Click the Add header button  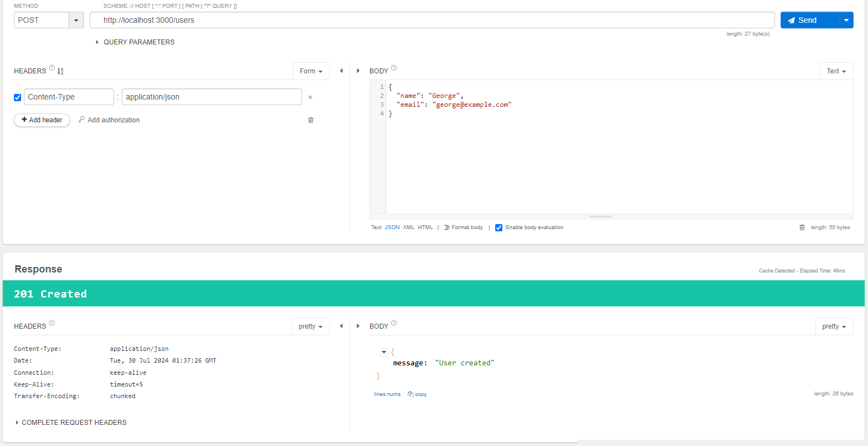42,120
